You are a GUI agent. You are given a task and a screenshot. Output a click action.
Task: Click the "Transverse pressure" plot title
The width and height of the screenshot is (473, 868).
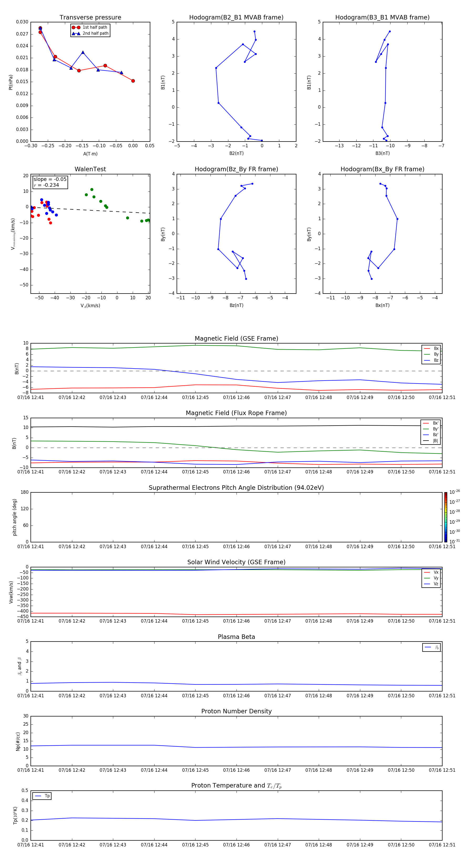[90, 18]
